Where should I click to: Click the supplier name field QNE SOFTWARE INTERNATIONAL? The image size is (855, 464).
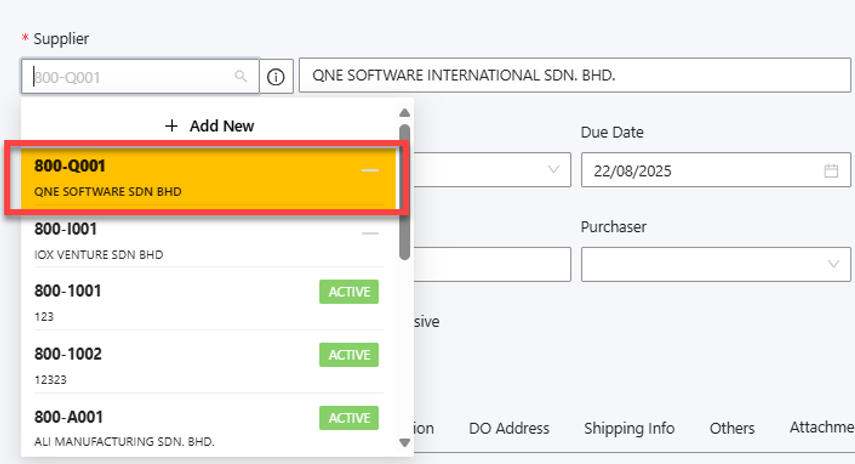point(575,75)
